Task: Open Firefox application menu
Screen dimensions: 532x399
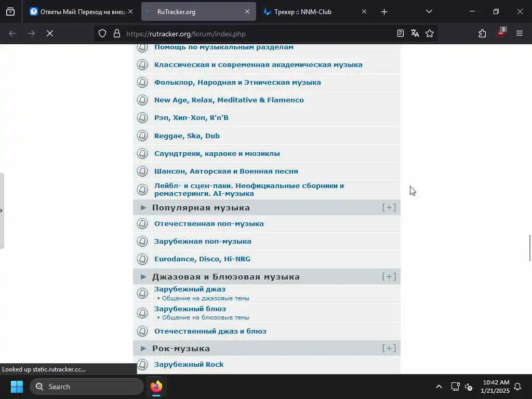Action: tap(520, 33)
